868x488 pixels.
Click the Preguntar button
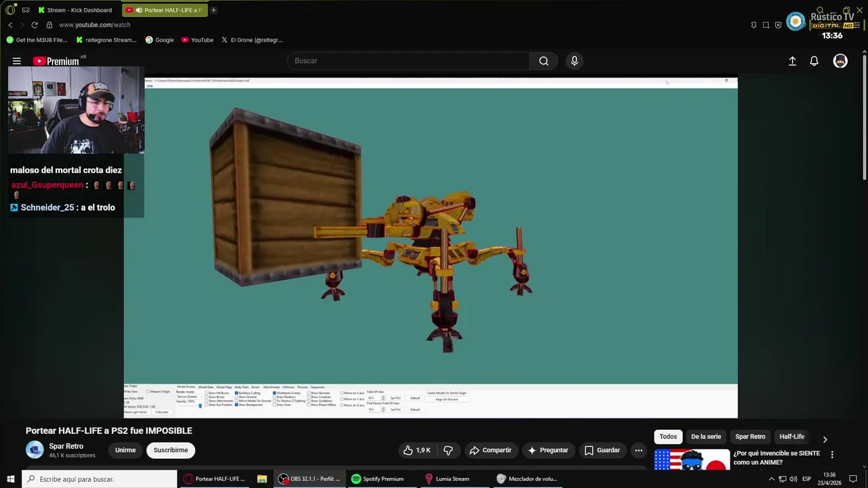click(x=547, y=450)
